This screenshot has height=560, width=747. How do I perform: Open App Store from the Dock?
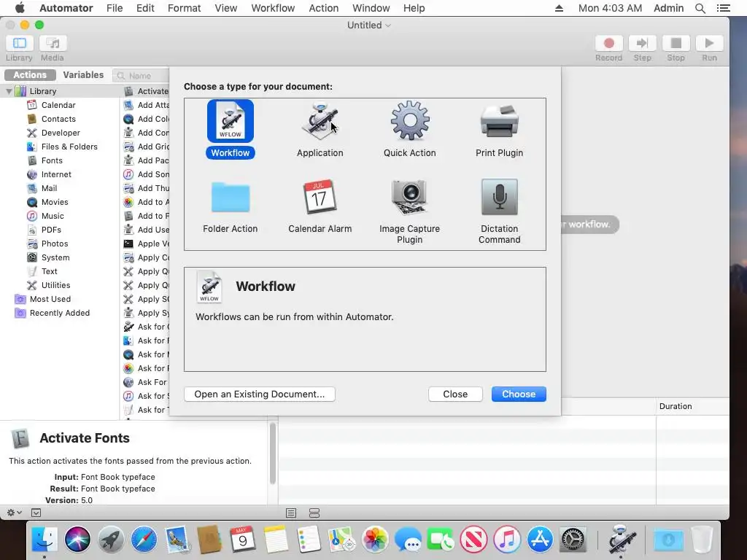540,540
